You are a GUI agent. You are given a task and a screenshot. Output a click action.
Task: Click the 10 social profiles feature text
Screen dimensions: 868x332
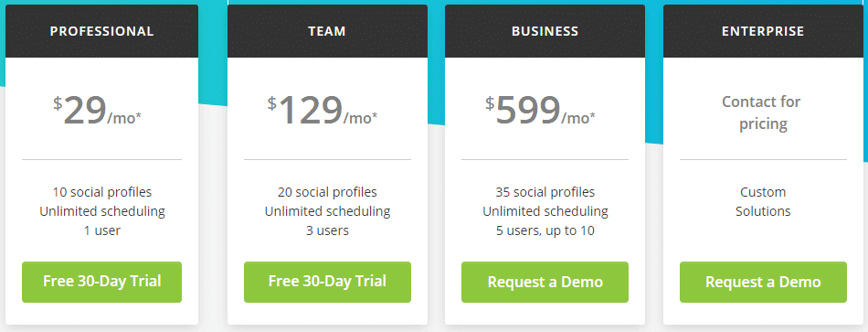click(x=101, y=192)
